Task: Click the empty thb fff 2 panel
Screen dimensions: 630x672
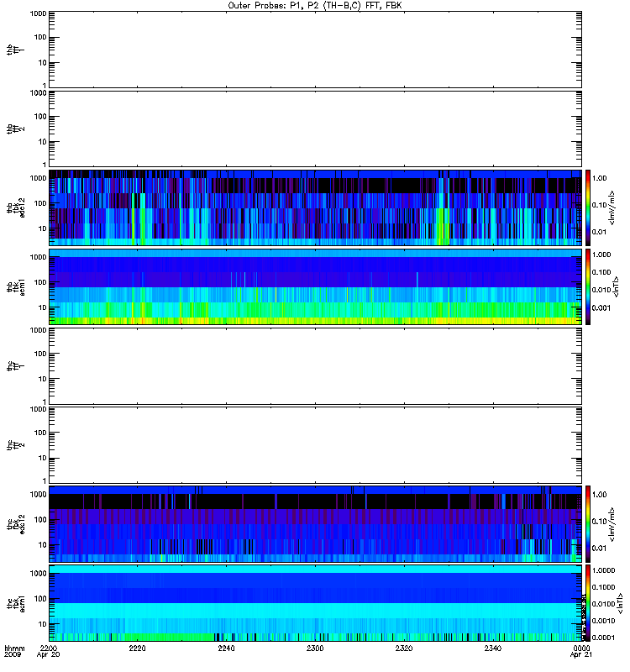Action: 315,129
